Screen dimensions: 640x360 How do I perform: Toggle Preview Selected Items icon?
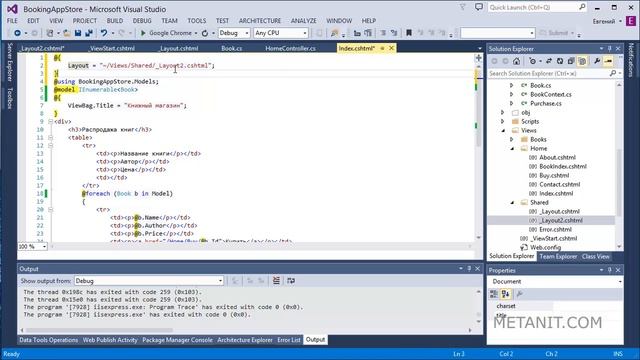609,61
